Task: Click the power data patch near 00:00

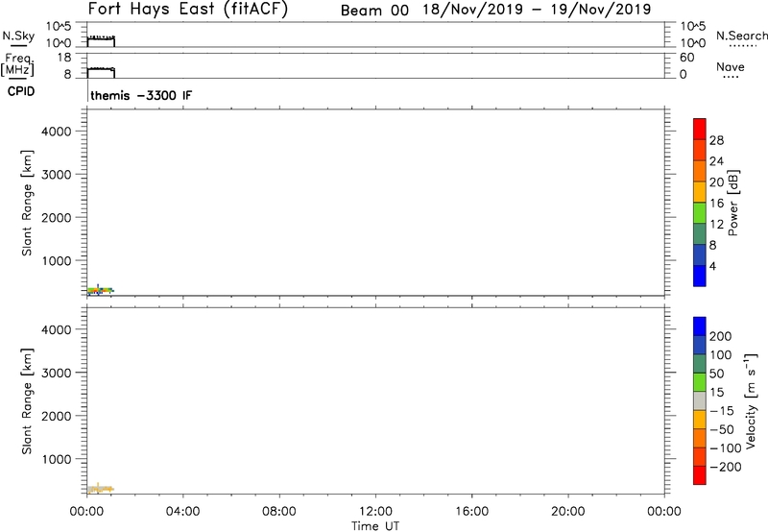Action: click(x=101, y=291)
